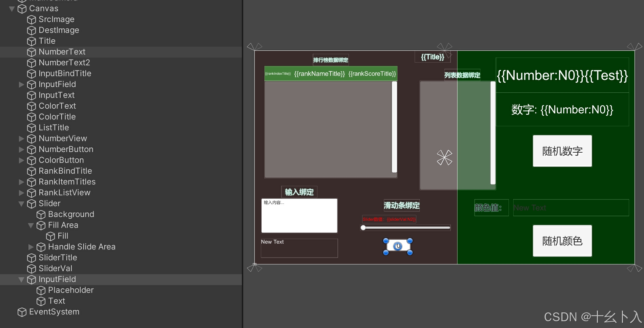Expand the RankListView node
The image size is (644, 328).
(x=21, y=193)
